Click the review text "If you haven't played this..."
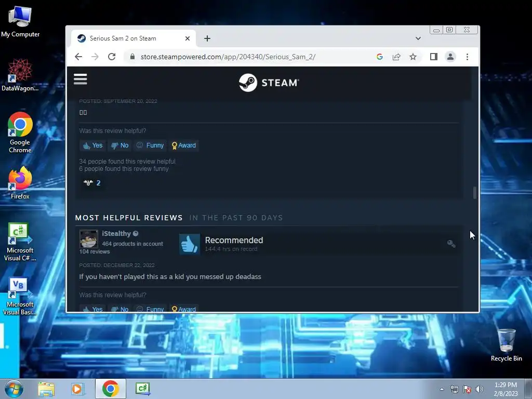This screenshot has width=532, height=399. tap(170, 276)
